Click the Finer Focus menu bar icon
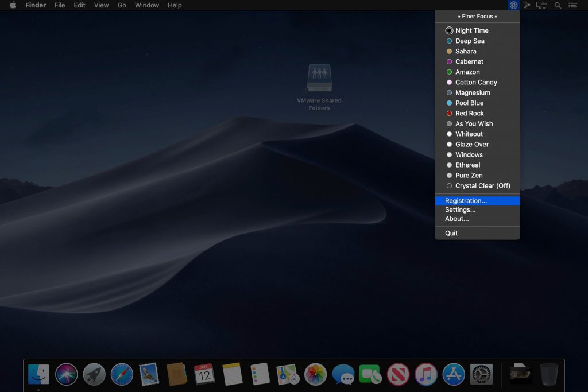This screenshot has width=588, height=392. tap(513, 5)
